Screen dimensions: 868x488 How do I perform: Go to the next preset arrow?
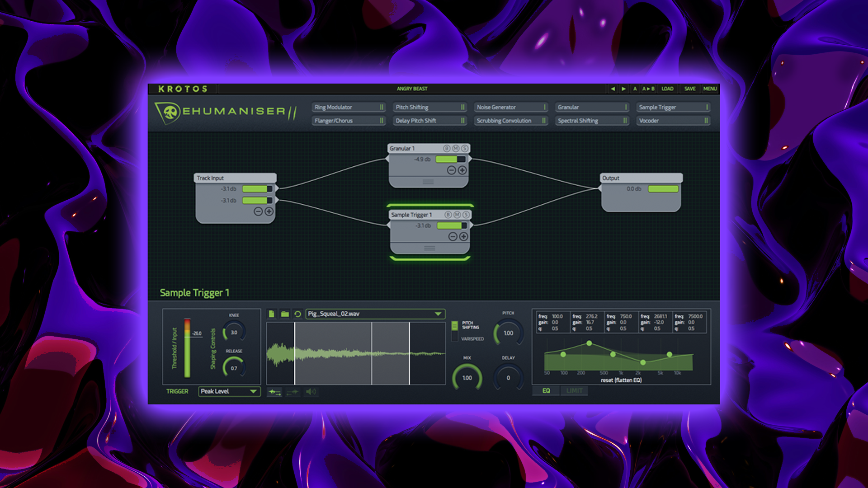pyautogui.click(x=623, y=89)
